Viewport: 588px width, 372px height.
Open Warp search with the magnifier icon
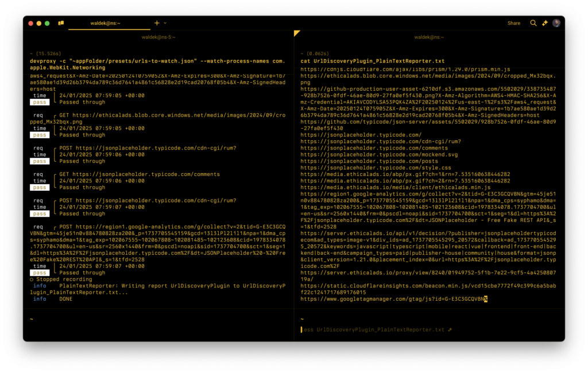coord(533,23)
